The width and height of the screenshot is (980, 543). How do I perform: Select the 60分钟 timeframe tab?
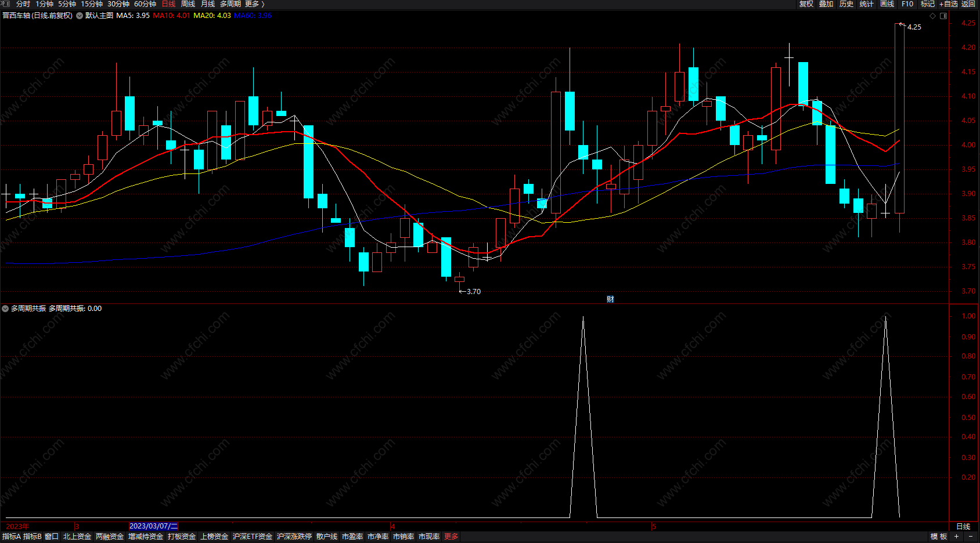(145, 4)
